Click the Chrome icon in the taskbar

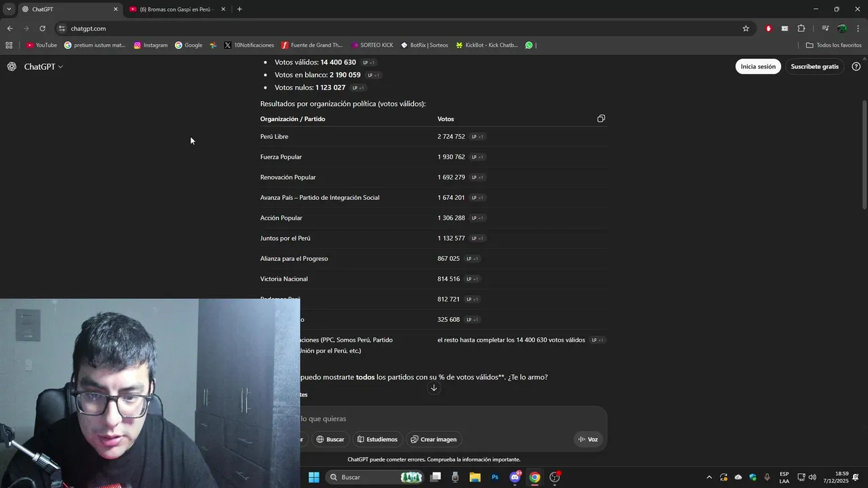click(x=534, y=477)
